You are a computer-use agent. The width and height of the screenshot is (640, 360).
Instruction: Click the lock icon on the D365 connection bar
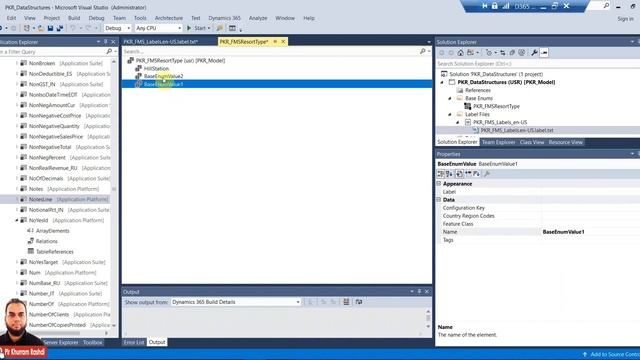pyautogui.click(x=495, y=6)
